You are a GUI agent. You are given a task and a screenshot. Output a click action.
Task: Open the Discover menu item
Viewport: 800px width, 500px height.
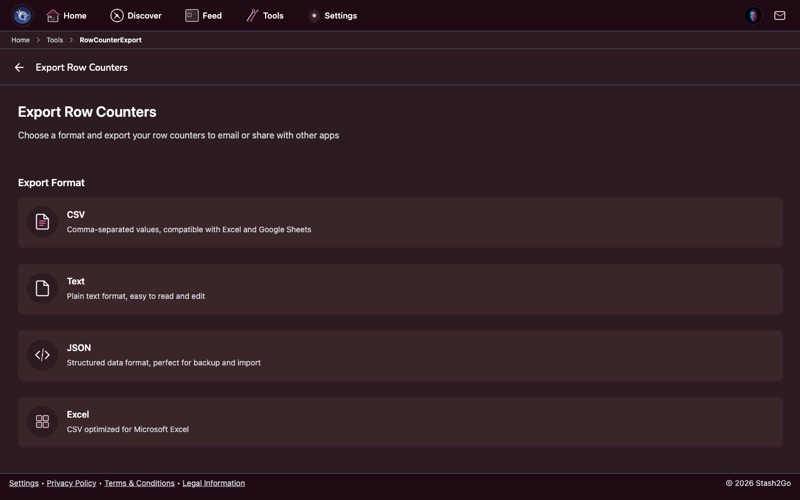(x=136, y=16)
